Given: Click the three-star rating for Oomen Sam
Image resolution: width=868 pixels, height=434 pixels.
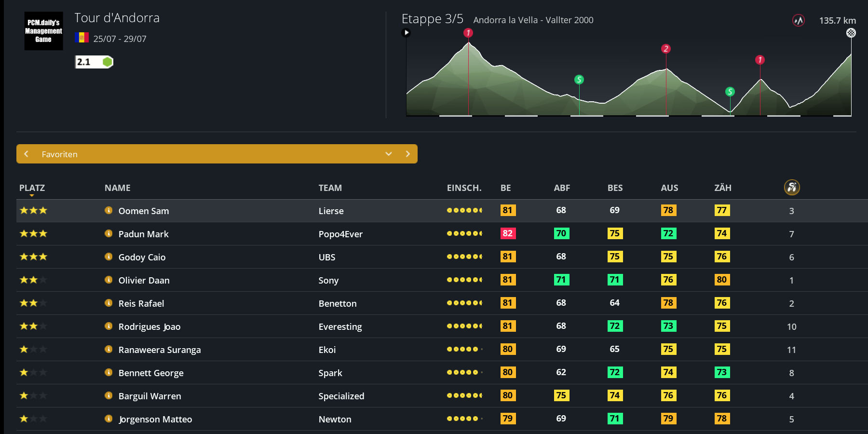Looking at the screenshot, I should tap(33, 210).
